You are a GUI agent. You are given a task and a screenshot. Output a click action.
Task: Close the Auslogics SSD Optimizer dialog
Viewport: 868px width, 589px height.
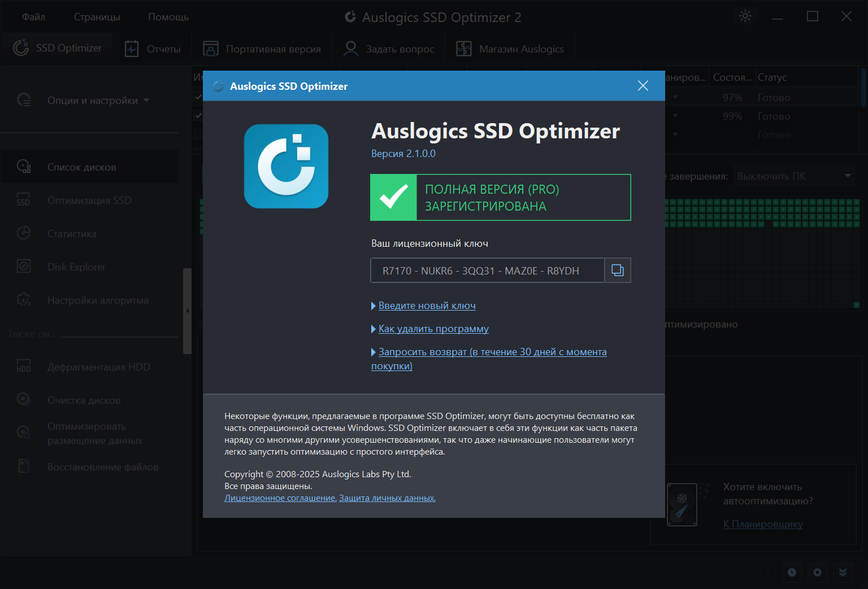point(643,86)
